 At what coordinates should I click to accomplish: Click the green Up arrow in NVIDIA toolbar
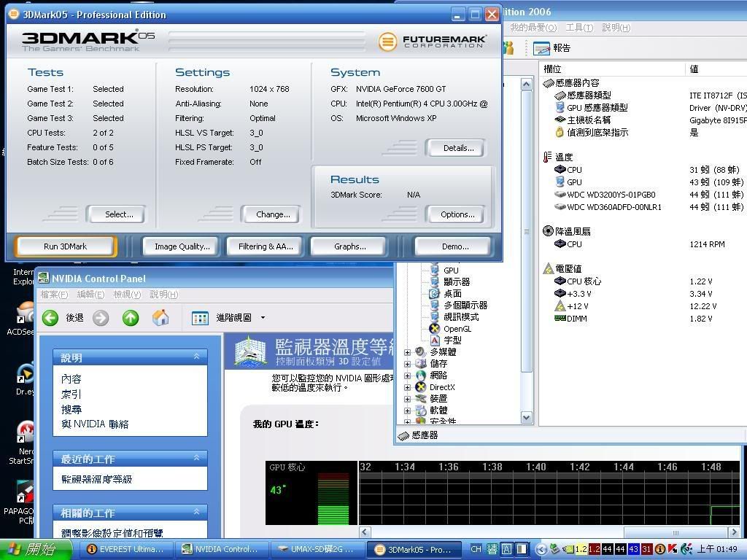coord(131,317)
